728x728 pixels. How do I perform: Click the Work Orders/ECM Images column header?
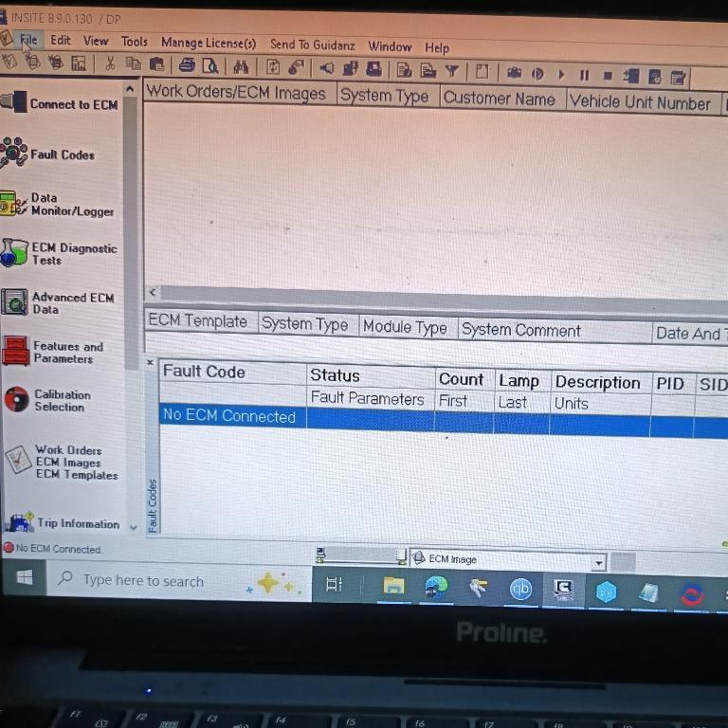pos(240,92)
